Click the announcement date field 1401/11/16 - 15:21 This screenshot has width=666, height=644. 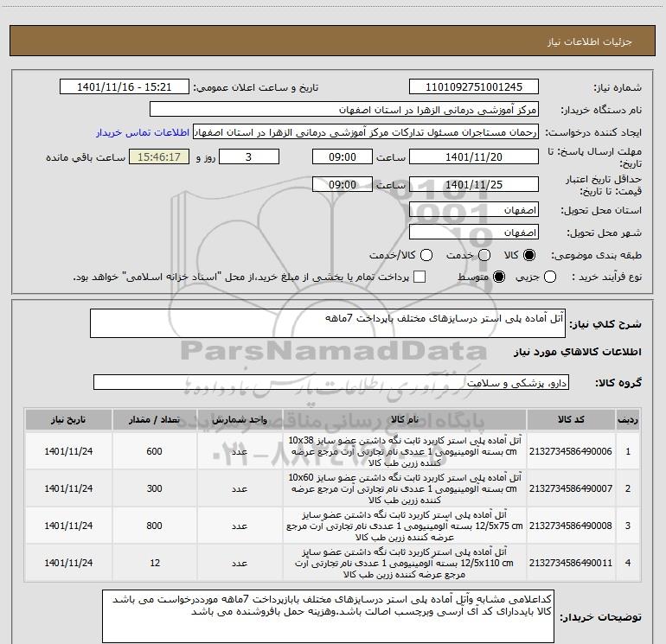124,87
